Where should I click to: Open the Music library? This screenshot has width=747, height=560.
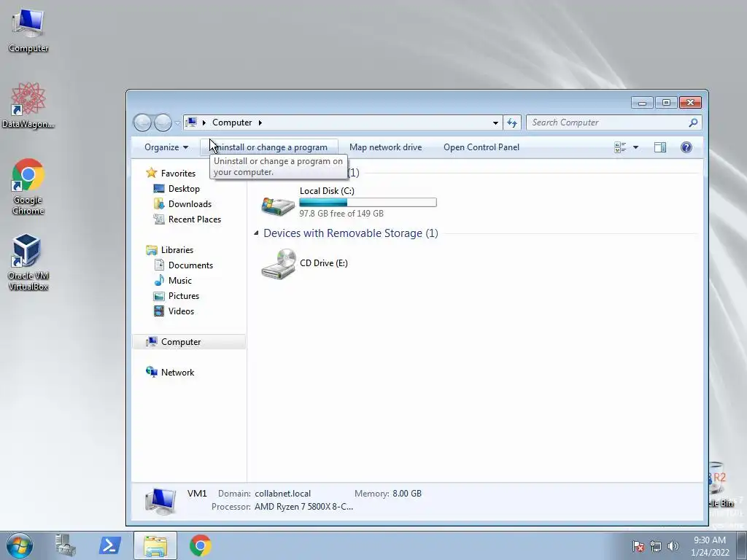pyautogui.click(x=179, y=281)
